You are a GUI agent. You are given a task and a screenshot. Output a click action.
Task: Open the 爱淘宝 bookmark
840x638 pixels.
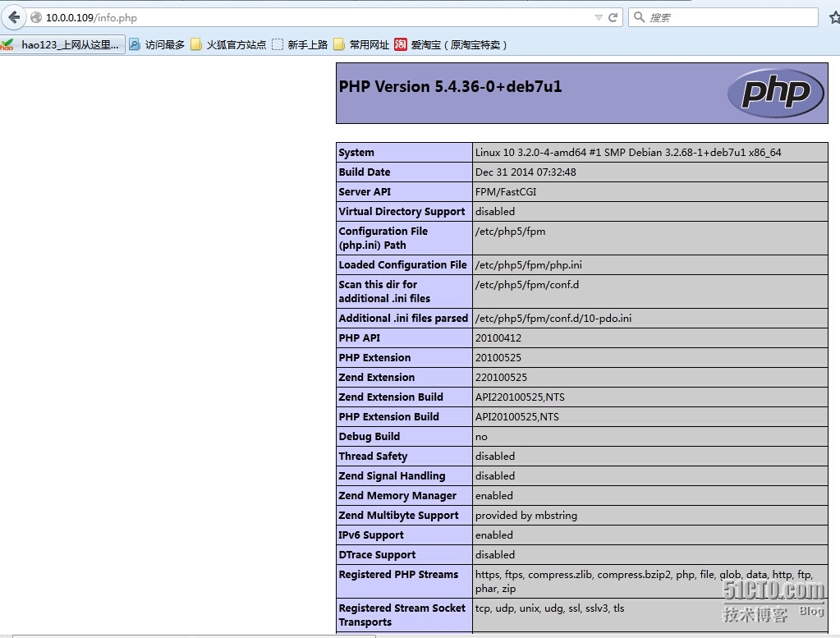pos(451,44)
